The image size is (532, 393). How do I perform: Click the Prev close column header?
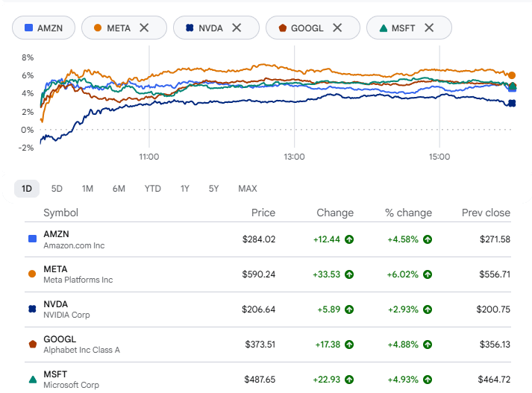click(x=486, y=213)
